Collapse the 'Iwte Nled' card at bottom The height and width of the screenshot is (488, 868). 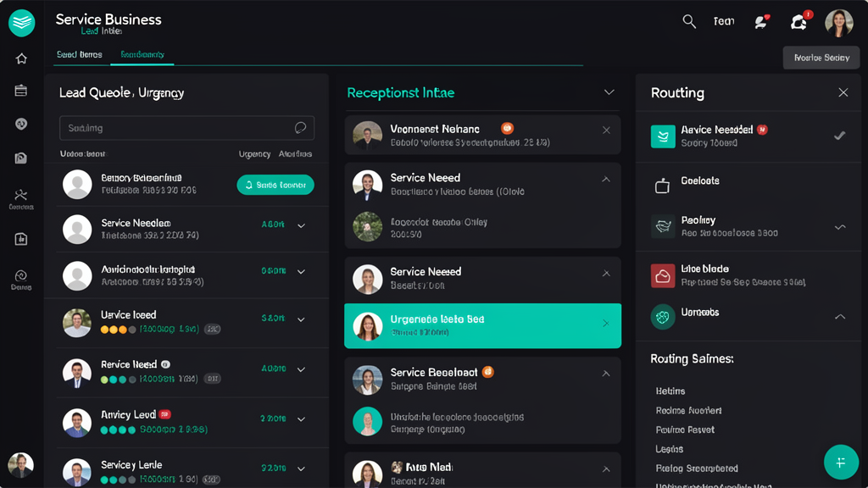pyautogui.click(x=606, y=469)
